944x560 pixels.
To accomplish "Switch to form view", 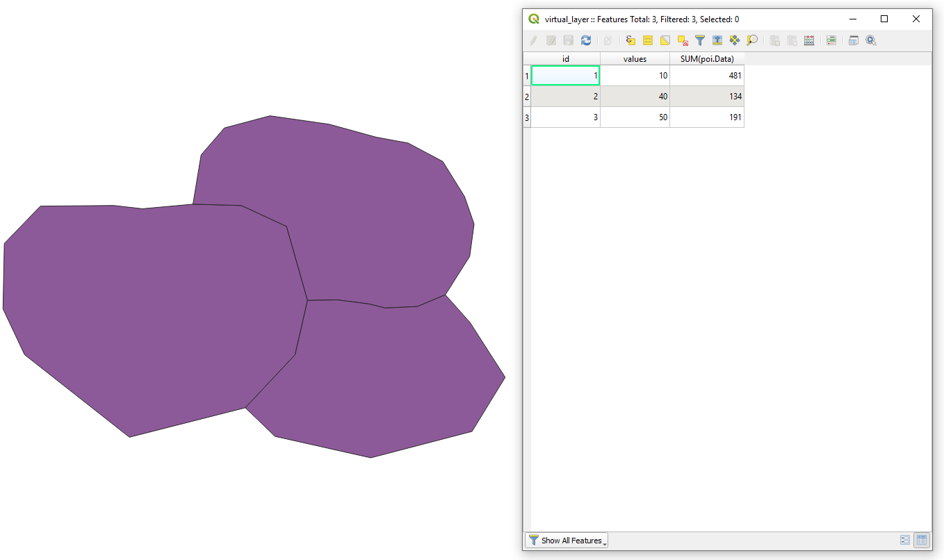I will 905,540.
